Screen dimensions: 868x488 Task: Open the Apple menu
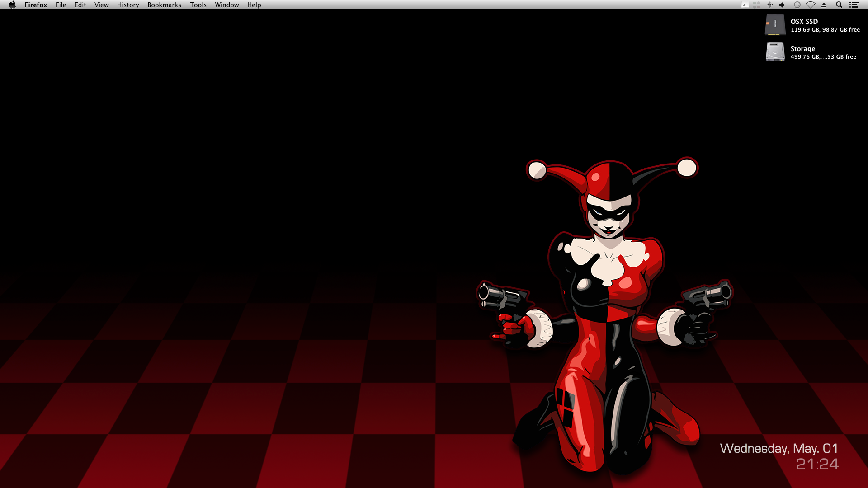pos(12,5)
